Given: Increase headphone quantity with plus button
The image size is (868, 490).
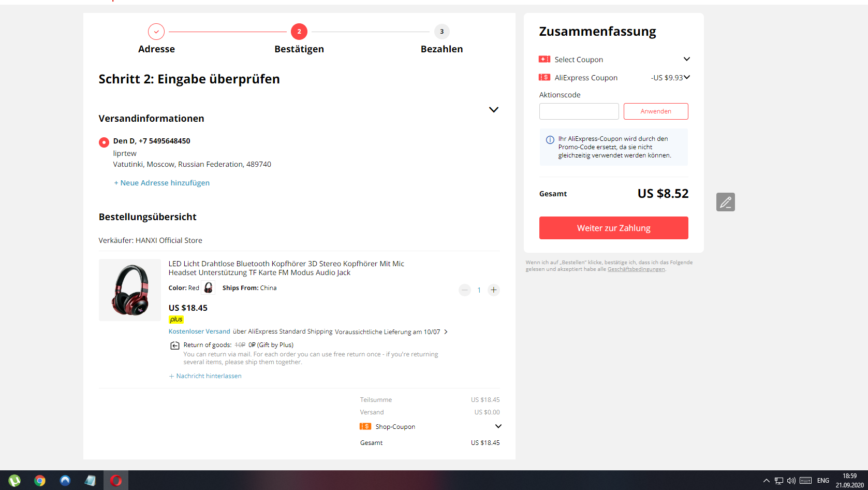Looking at the screenshot, I should click(x=494, y=290).
